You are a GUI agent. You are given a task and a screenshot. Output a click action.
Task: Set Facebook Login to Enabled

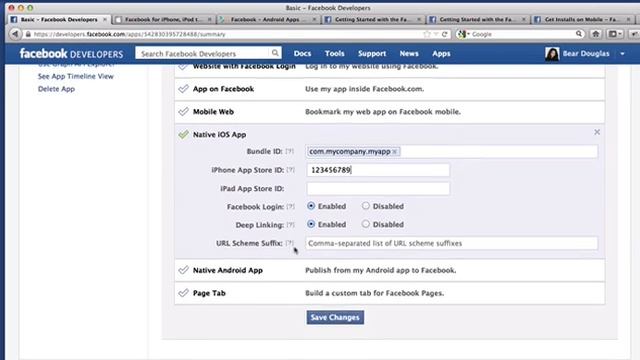coord(311,206)
